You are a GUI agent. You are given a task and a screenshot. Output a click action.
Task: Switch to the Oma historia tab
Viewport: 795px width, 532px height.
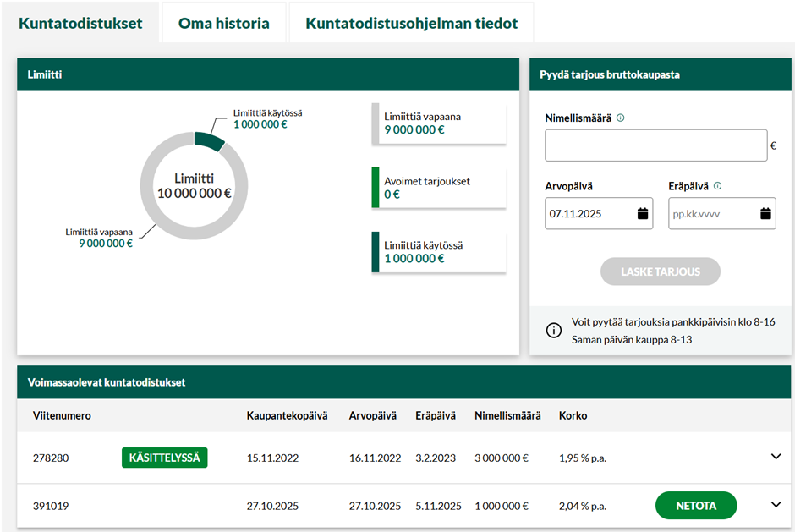223,24
